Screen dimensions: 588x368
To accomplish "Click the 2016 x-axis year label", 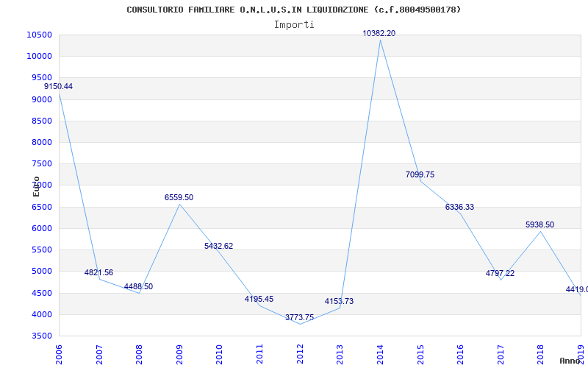I will point(460,354).
